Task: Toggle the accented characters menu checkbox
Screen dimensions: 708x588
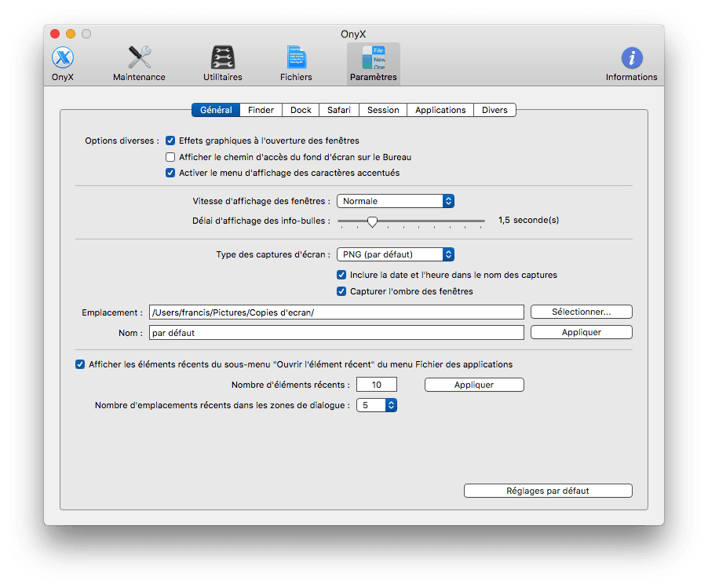Action: coord(170,173)
